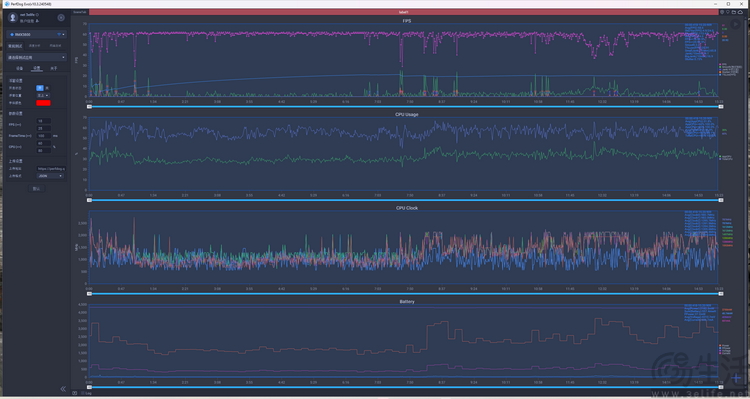Click the FrameTime threshold input field
The width and height of the screenshot is (750, 399).
click(44, 136)
